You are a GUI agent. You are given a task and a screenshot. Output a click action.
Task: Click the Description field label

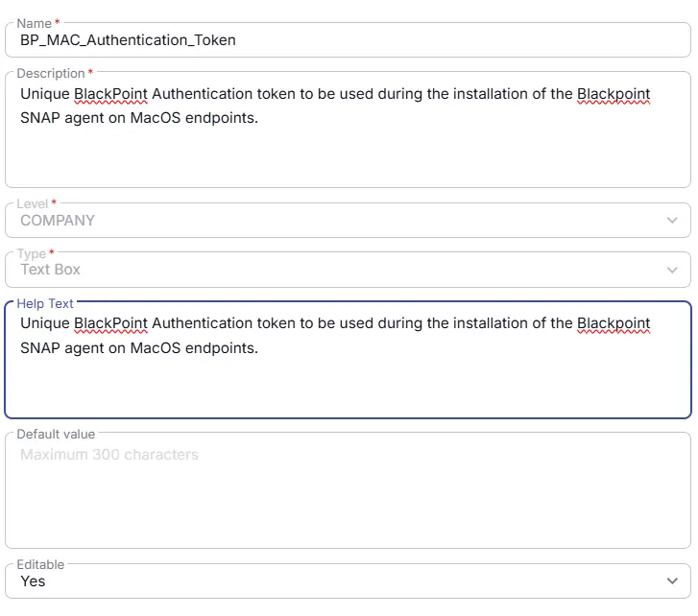51,73
